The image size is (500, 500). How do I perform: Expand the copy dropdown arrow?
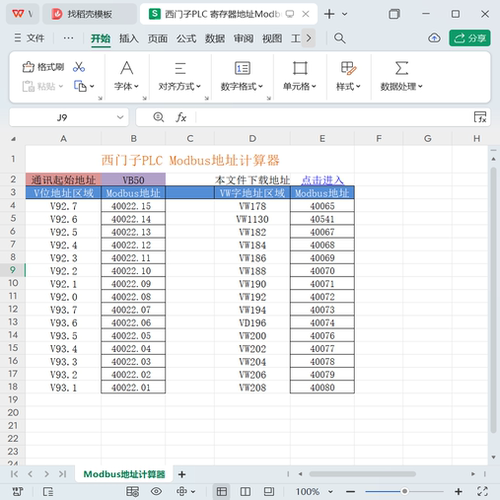pos(92,87)
